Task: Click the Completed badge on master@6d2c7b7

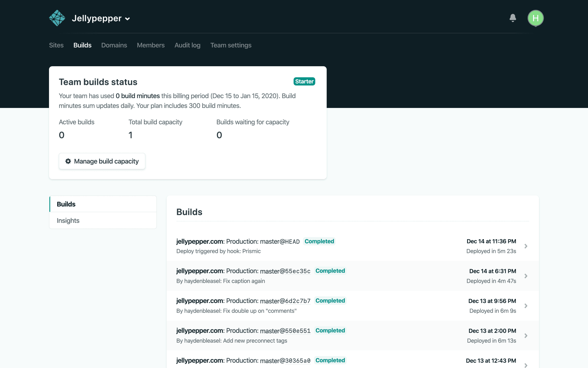Action: point(330,301)
